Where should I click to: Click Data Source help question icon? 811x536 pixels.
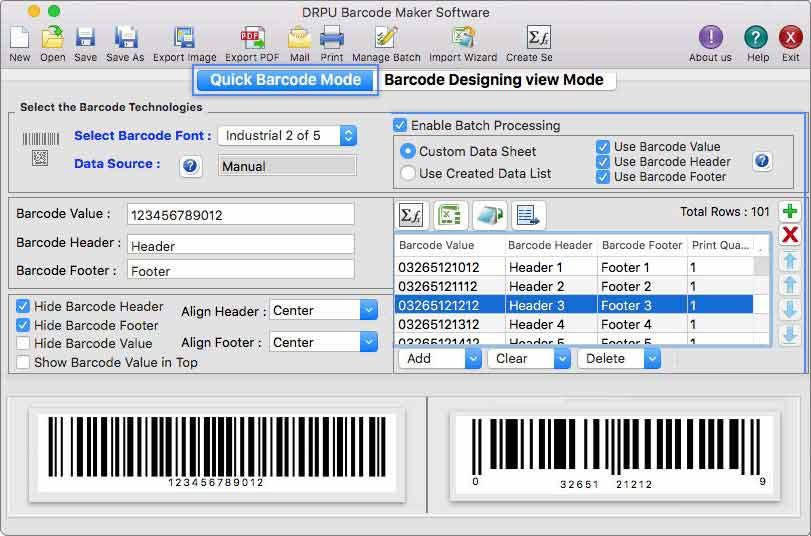click(190, 166)
